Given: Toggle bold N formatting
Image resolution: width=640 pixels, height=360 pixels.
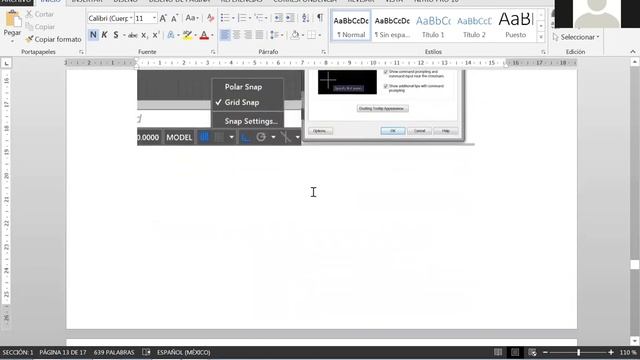Looking at the screenshot, I should tap(93, 35).
